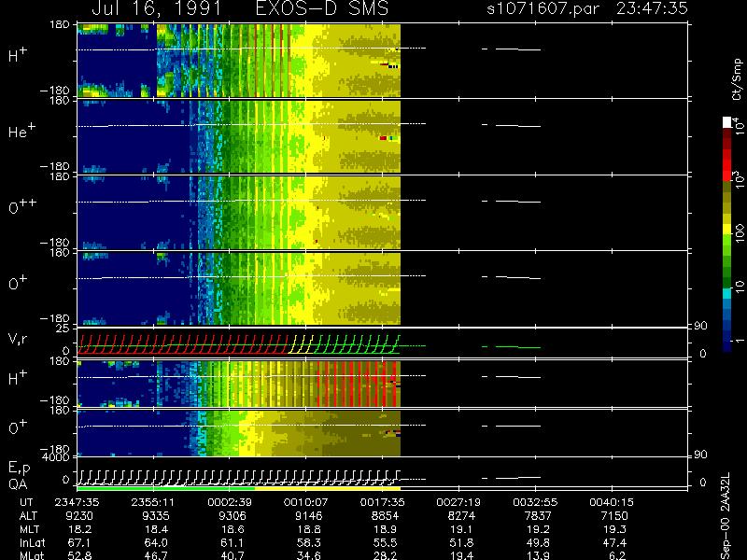Viewport: 747px width, 560px height.
Task: Select the file name 's1071607.par'
Action: [543, 8]
